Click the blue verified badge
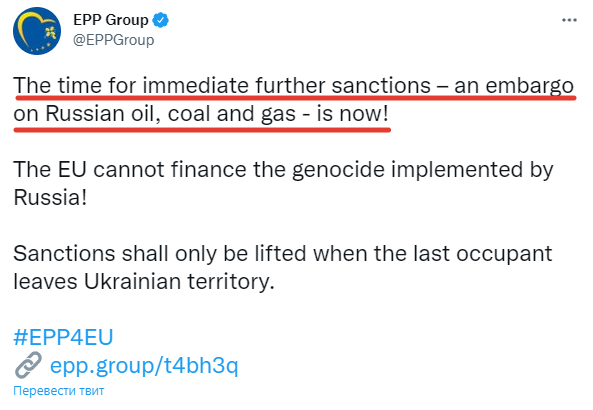 click(160, 20)
